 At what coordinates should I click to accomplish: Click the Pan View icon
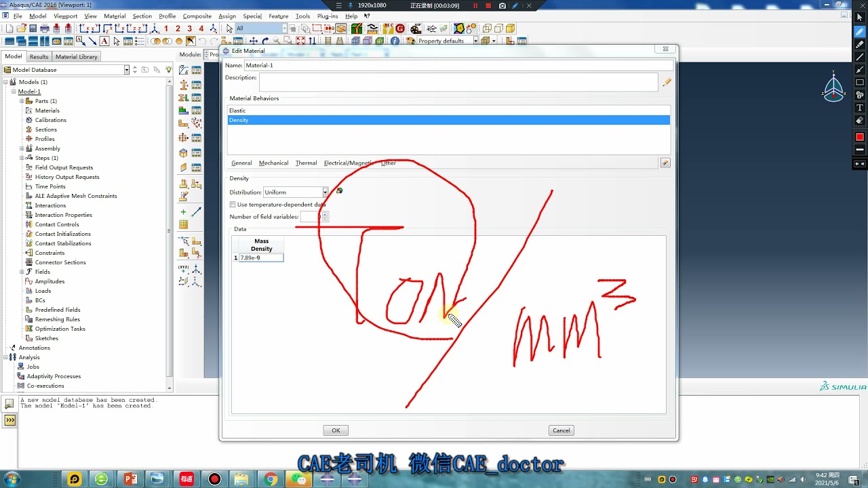[x=254, y=41]
